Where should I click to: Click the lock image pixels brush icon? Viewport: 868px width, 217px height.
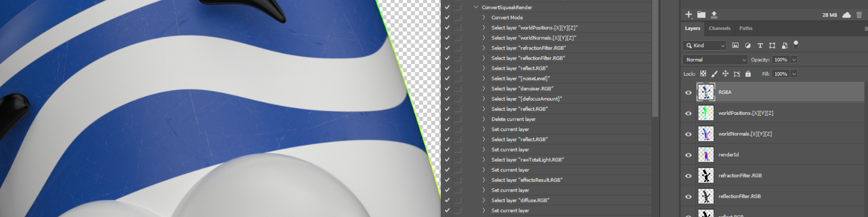714,74
